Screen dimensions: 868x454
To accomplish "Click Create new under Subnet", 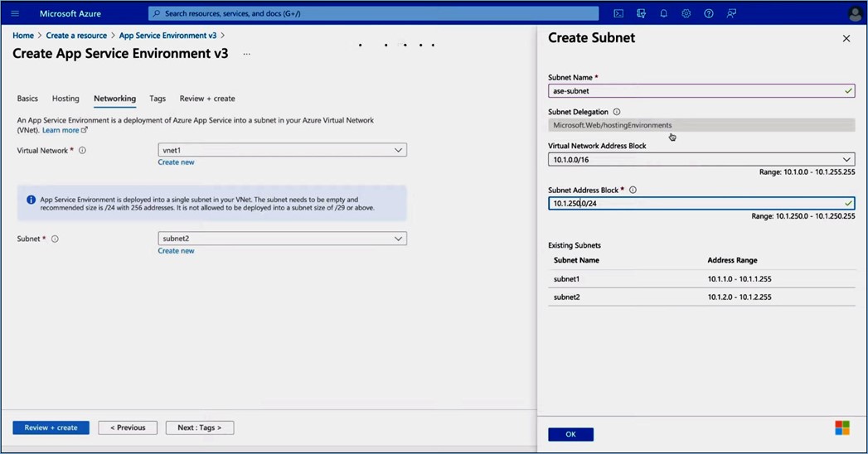I will (176, 250).
